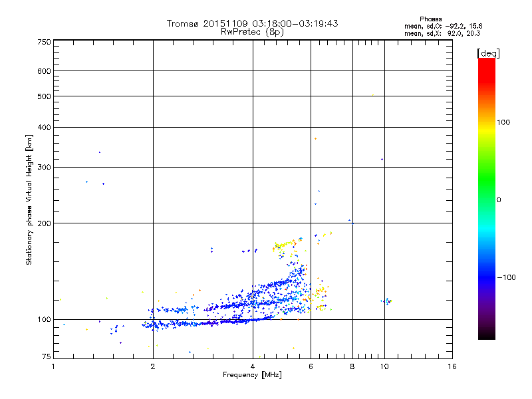Viewport: 532px width, 399px height.
Task: Click the y-axis tick label '200'
Action: [x=44, y=223]
